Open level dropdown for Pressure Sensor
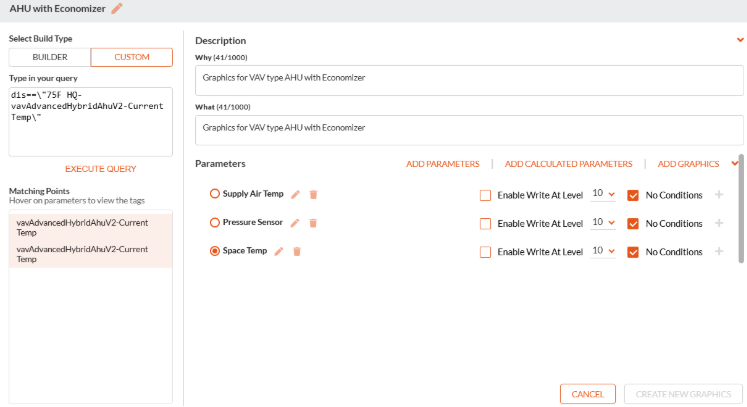The height and width of the screenshot is (407, 747). pos(603,223)
